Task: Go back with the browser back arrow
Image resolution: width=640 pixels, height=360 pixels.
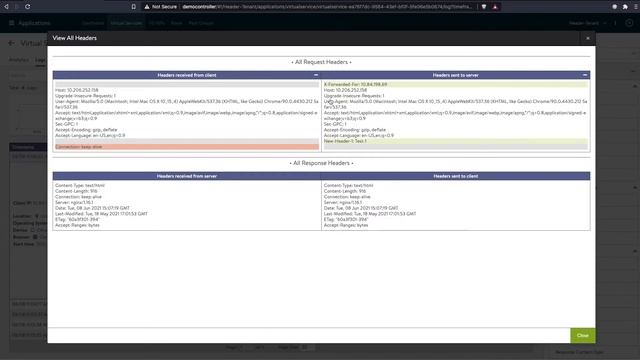Action: (6, 7)
